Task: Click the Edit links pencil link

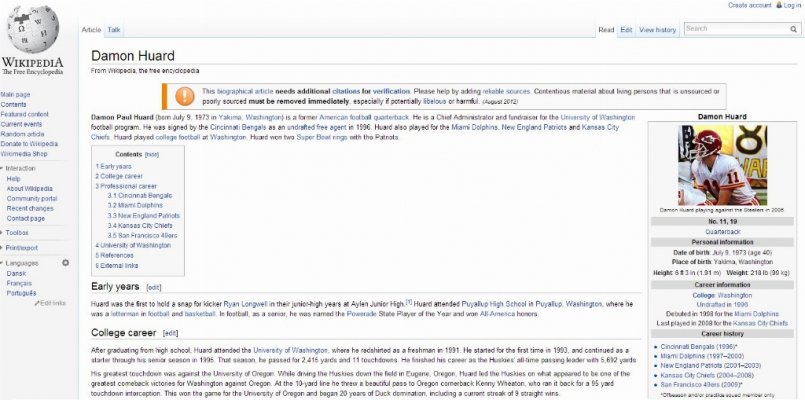Action: [x=50, y=303]
